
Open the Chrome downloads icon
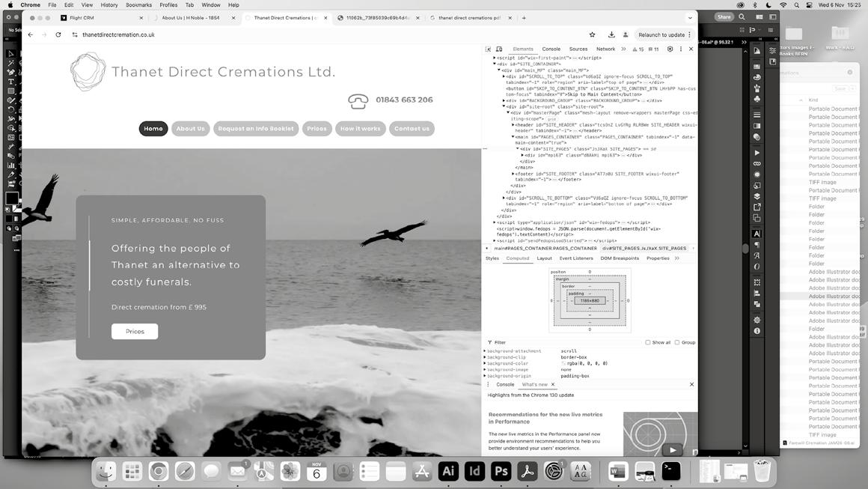pyautogui.click(x=611, y=34)
